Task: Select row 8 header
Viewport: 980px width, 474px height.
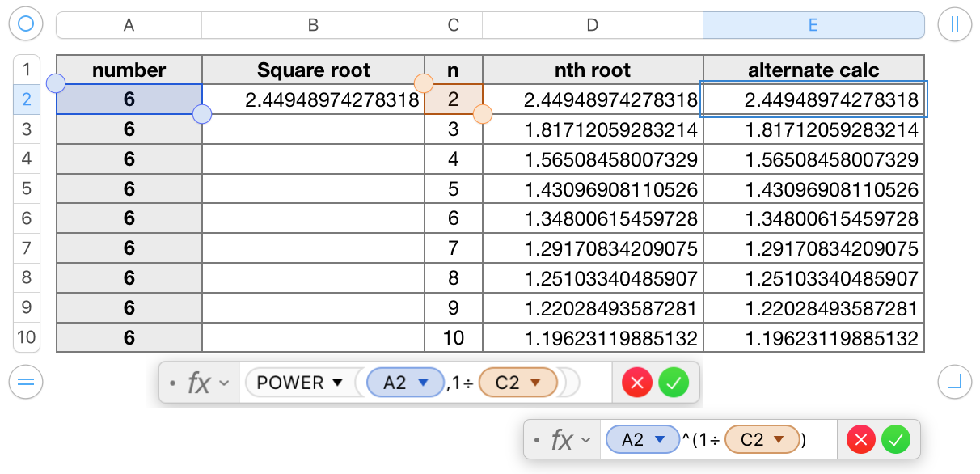Action: tap(27, 278)
